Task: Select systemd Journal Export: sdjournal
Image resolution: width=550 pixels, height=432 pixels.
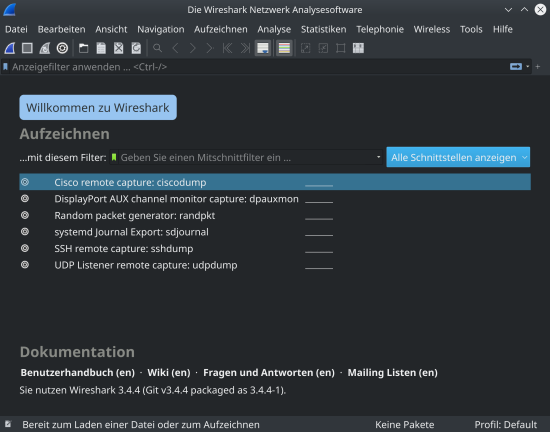Action: 275,232
